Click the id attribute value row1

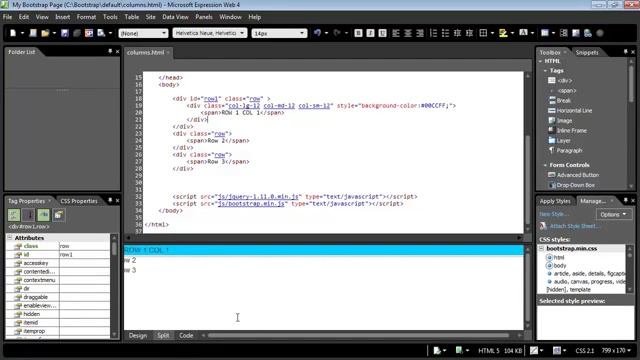84,255
